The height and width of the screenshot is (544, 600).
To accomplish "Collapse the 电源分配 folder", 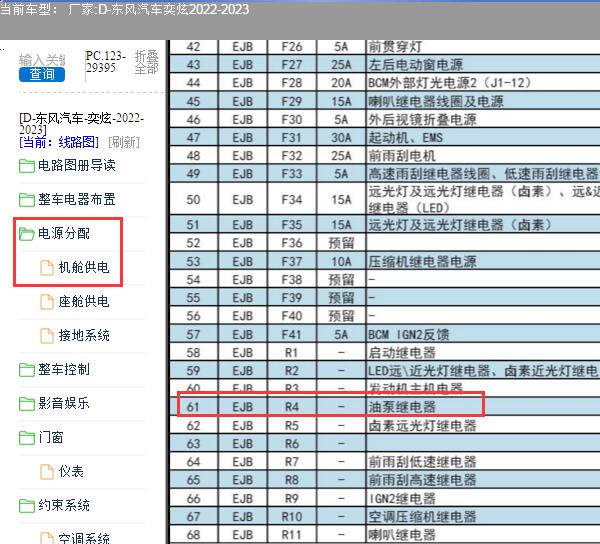I will [64, 233].
